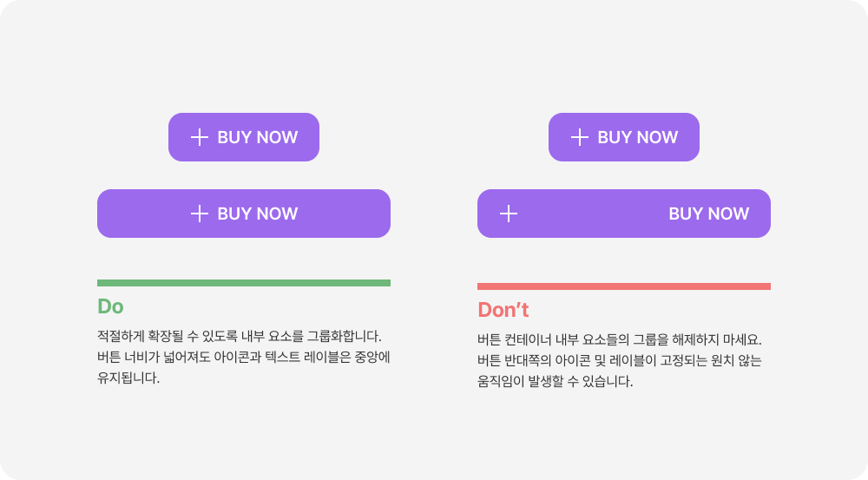Click the word 그룹화합니다 in Do description
Screen dimensions: 868x480
click(x=344, y=336)
